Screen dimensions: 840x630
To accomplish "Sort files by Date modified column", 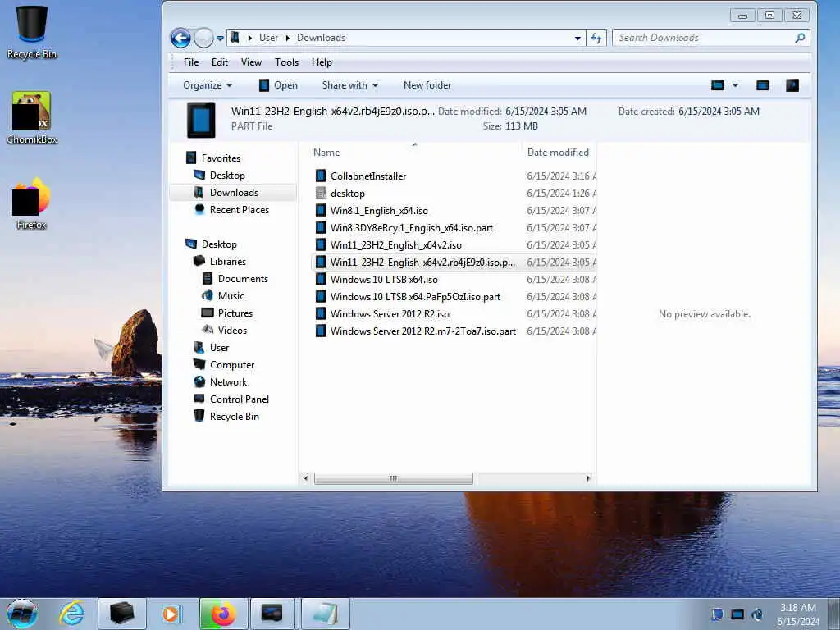I will point(558,153).
